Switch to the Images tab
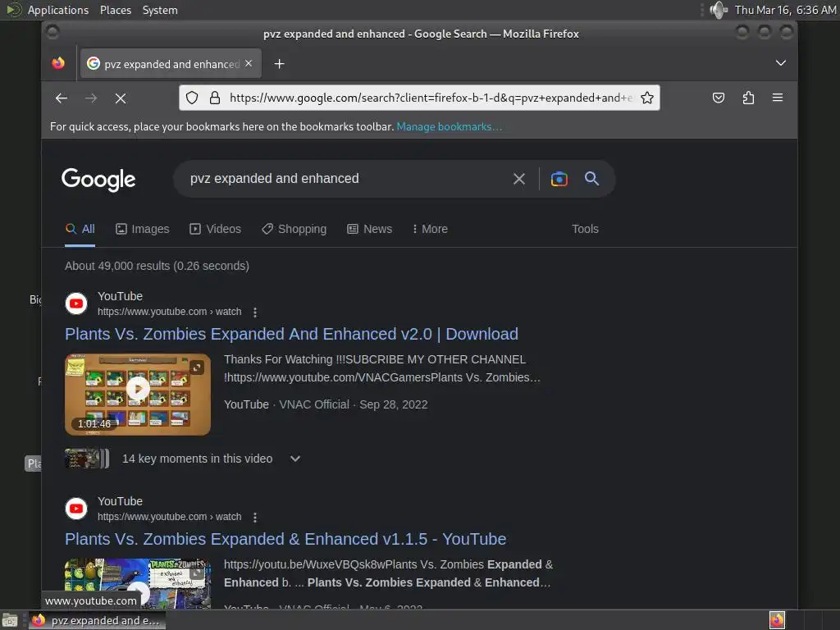This screenshot has height=630, width=840. click(143, 229)
